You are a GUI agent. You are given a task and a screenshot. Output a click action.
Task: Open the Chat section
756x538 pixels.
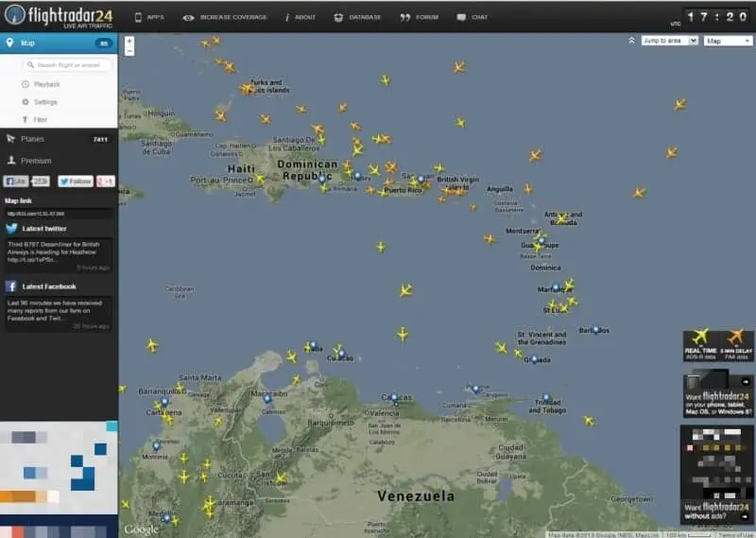coord(472,17)
